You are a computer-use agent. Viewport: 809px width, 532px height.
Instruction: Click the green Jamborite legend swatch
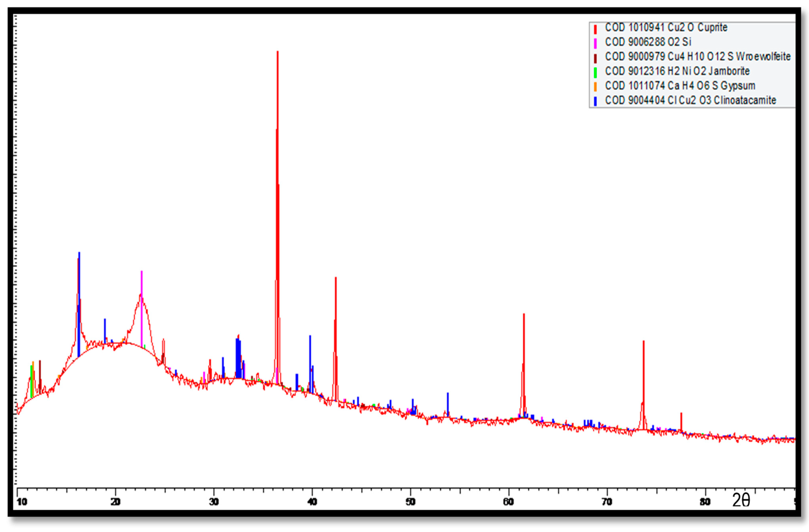(595, 73)
